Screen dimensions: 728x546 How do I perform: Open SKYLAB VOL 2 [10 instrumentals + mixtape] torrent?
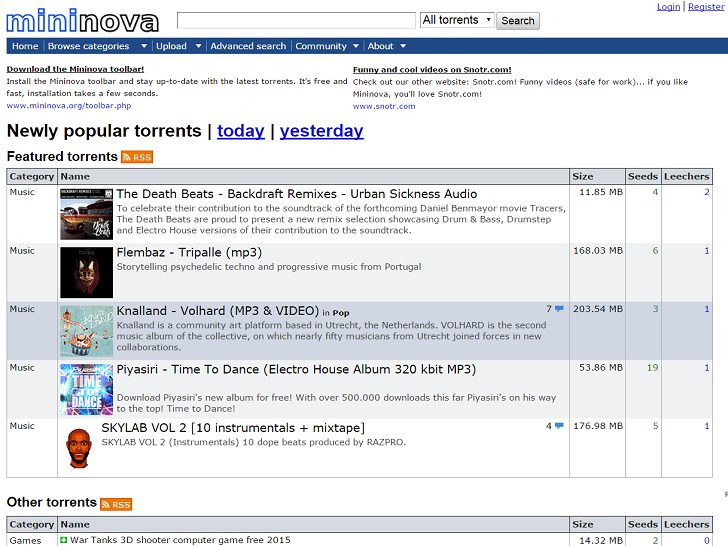coord(233,428)
